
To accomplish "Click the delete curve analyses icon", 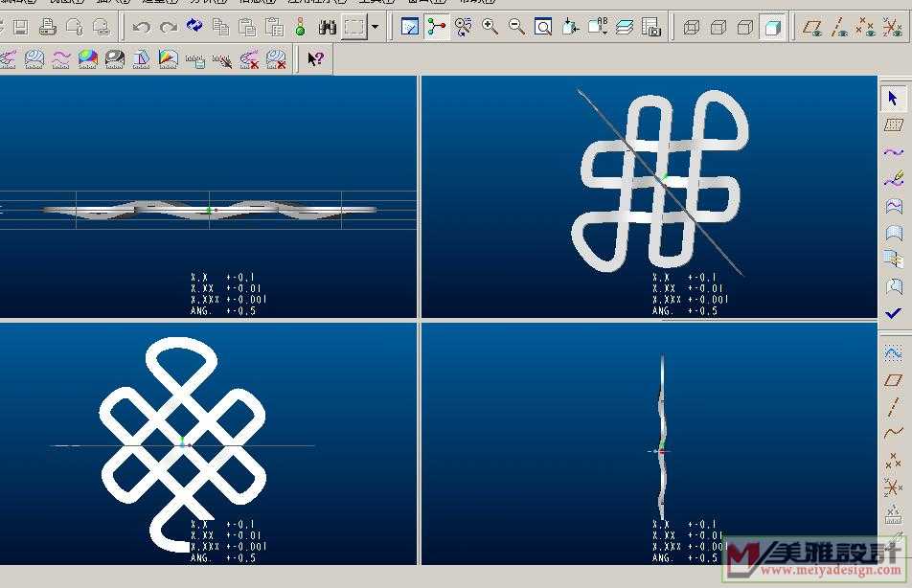I will click(x=249, y=58).
